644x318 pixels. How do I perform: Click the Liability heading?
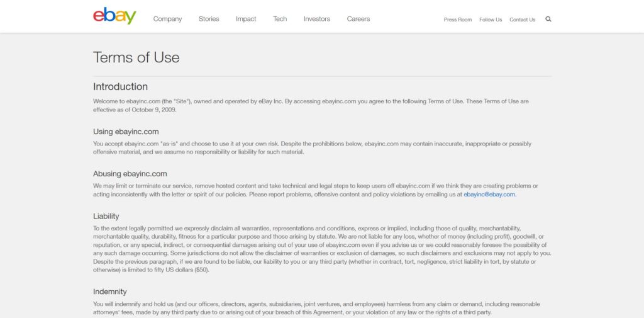(x=106, y=216)
